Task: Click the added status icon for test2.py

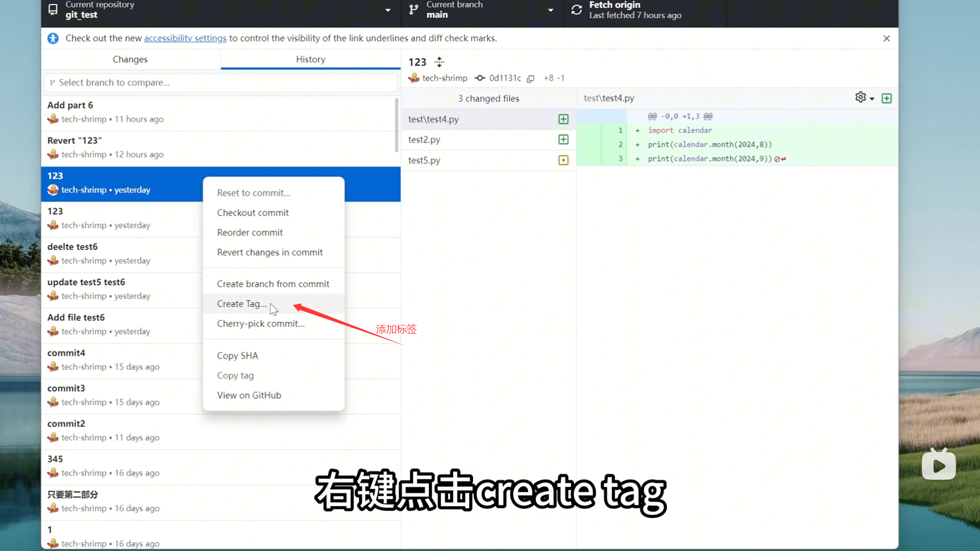Action: (563, 140)
